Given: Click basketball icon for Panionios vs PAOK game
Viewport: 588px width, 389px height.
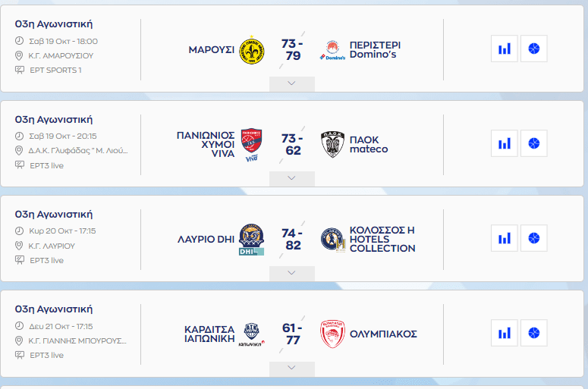Looking at the screenshot, I should pos(534,143).
